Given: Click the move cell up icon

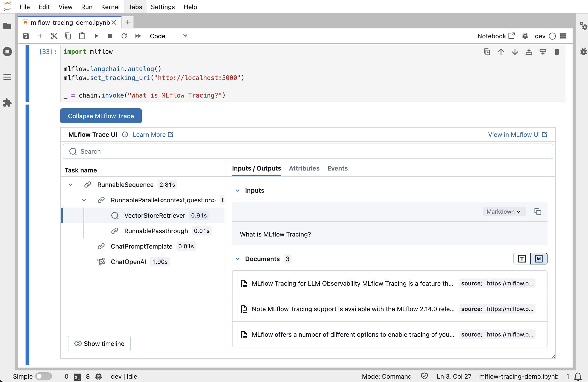Looking at the screenshot, I should [x=501, y=51].
